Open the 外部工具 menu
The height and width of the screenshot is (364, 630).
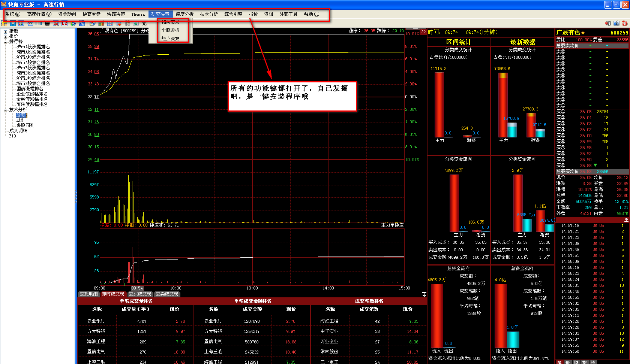[288, 14]
